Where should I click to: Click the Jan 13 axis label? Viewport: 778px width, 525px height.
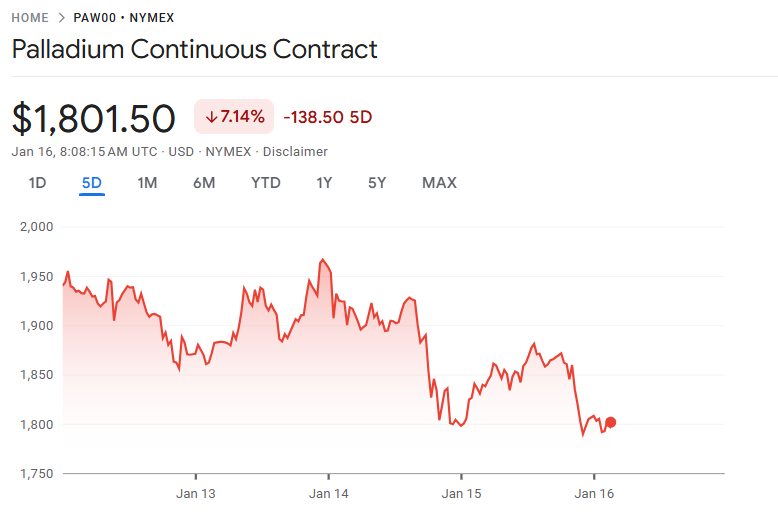[x=195, y=493]
